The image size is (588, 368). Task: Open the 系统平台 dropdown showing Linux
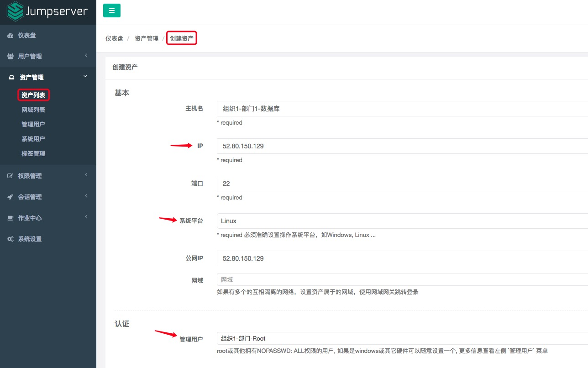[x=402, y=221]
